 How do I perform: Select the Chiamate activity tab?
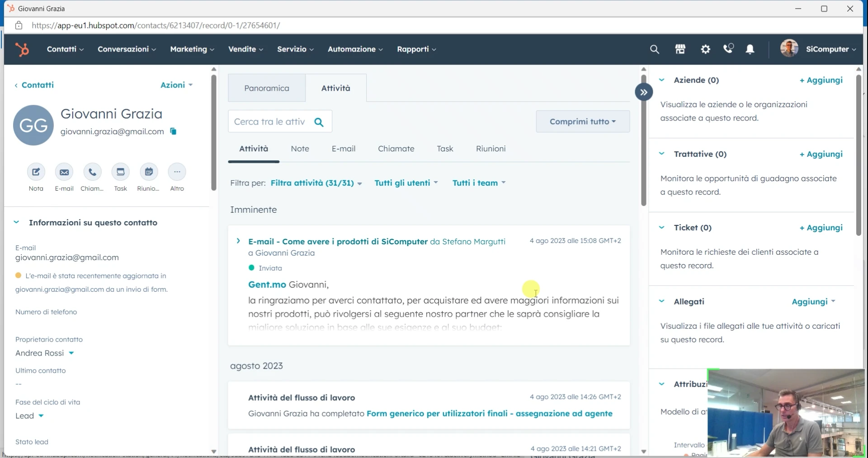tap(396, 149)
